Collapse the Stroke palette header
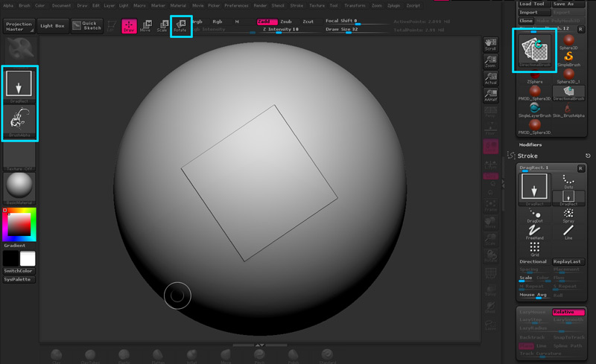Screen dimensions: 596x364 click(527, 156)
